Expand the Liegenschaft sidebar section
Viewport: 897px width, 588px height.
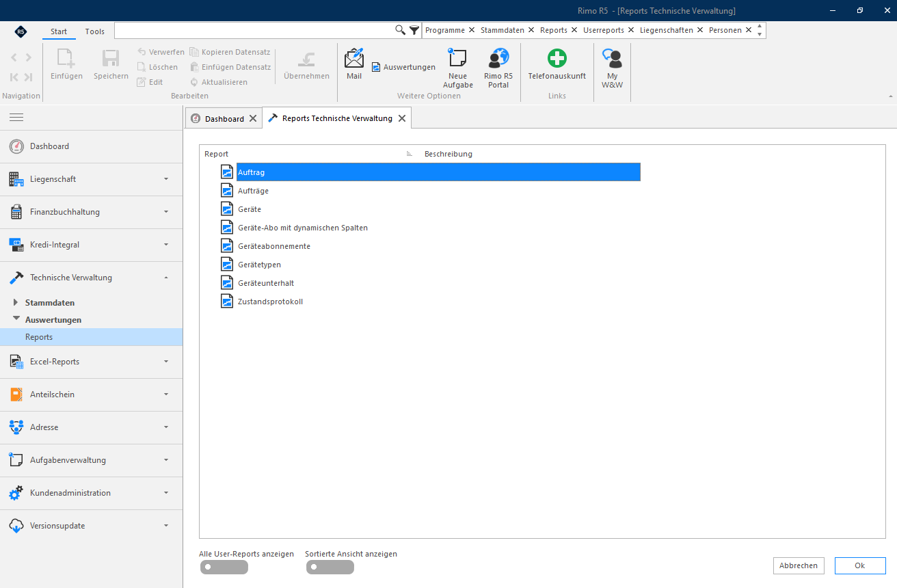[x=92, y=179]
